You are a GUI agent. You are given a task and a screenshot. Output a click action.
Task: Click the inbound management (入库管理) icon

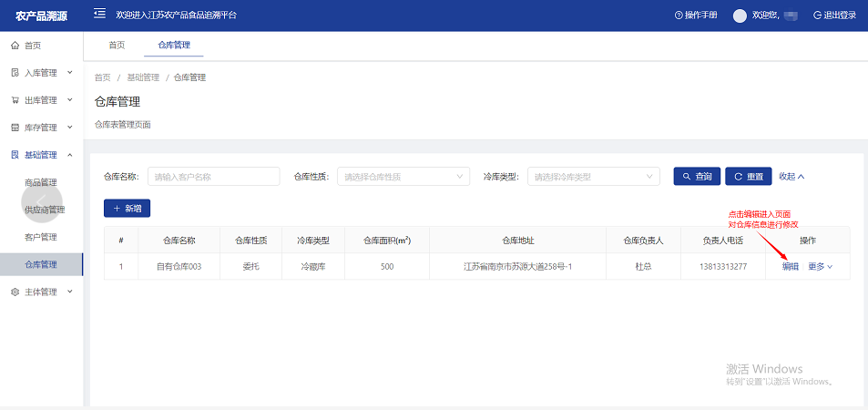[x=15, y=73]
